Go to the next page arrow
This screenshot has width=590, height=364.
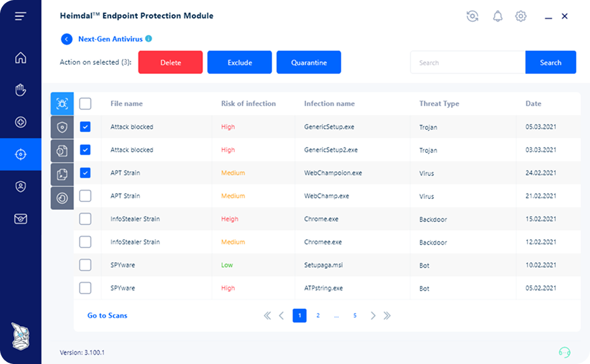pos(373,315)
